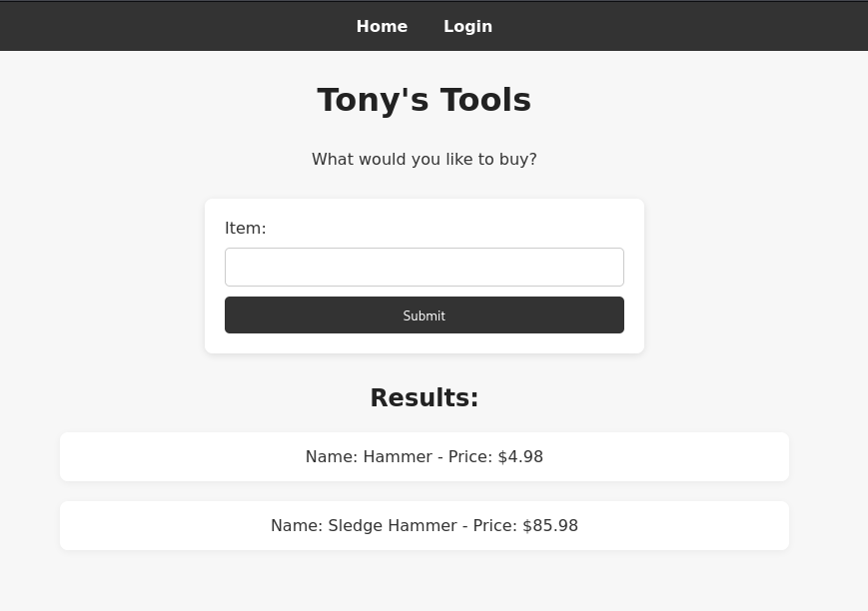
Task: Open the Home navigation link
Action: click(x=382, y=27)
